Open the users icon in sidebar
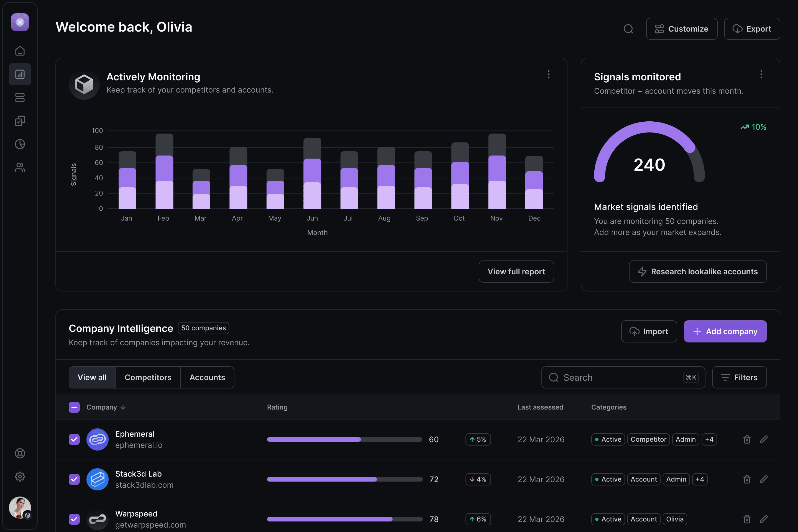The width and height of the screenshot is (798, 532). point(20,167)
